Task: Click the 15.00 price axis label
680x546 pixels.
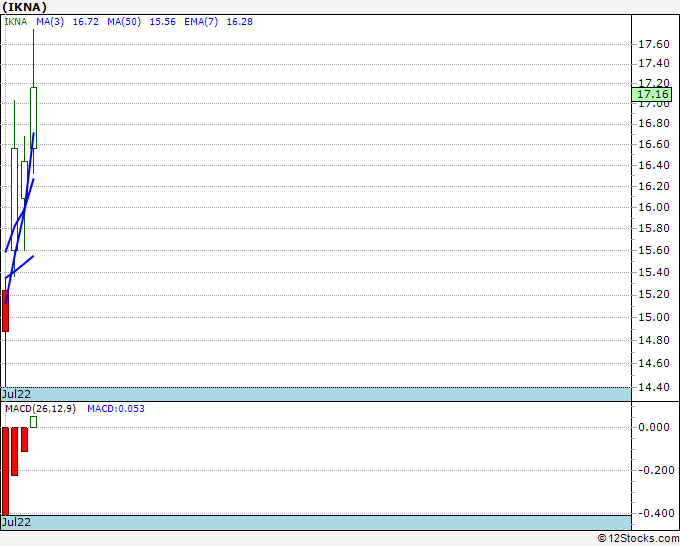Action: [654, 317]
